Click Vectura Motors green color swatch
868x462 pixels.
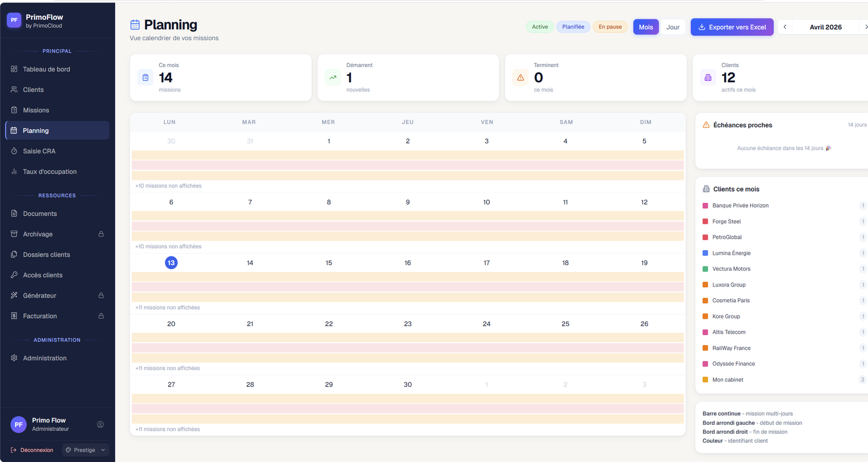click(705, 269)
